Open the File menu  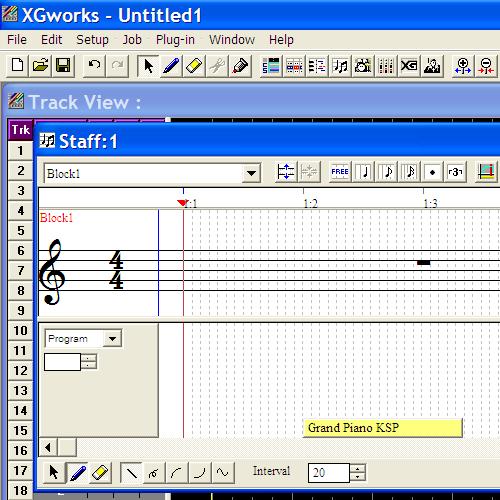17,40
